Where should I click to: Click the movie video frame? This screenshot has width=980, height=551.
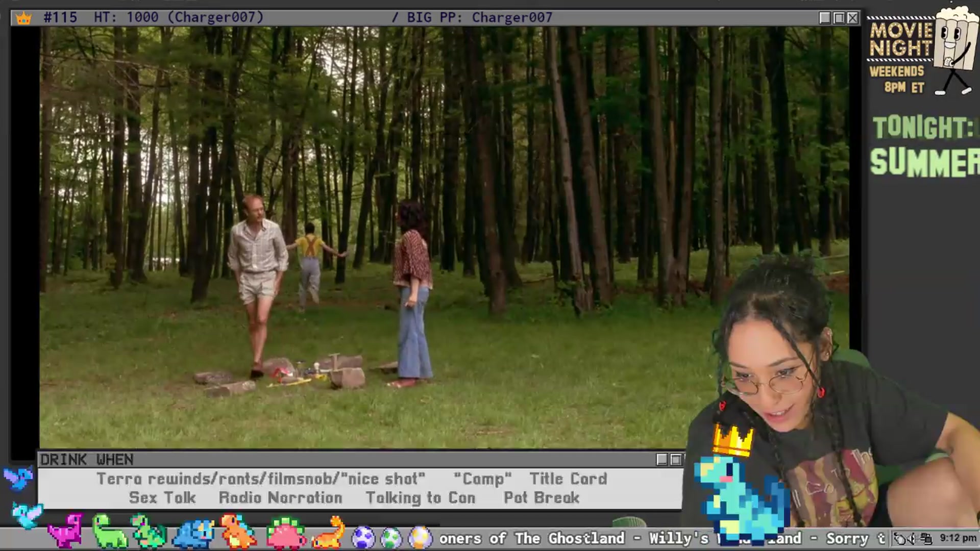[444, 237]
